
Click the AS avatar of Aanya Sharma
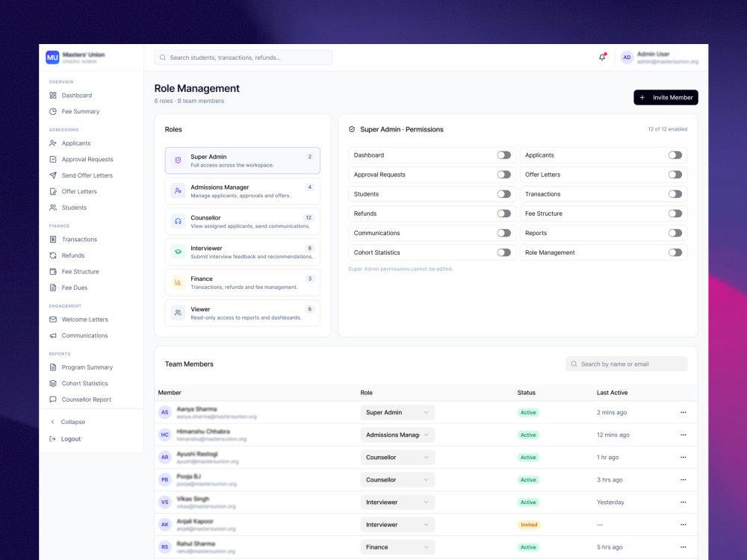pyautogui.click(x=165, y=412)
